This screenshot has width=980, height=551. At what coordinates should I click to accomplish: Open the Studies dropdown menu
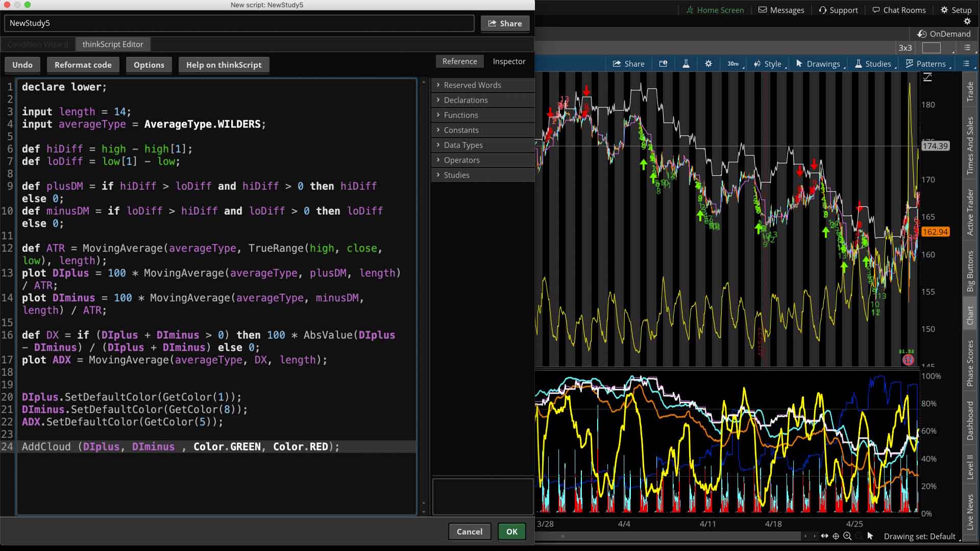(876, 64)
